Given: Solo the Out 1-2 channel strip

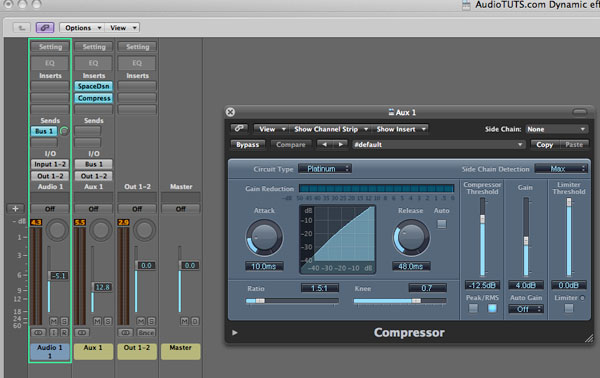Looking at the screenshot, I should click(152, 321).
